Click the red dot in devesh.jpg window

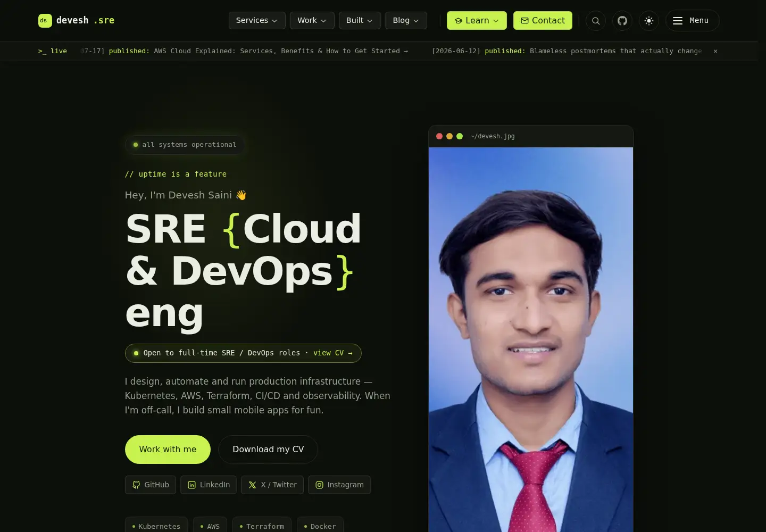(x=439, y=136)
